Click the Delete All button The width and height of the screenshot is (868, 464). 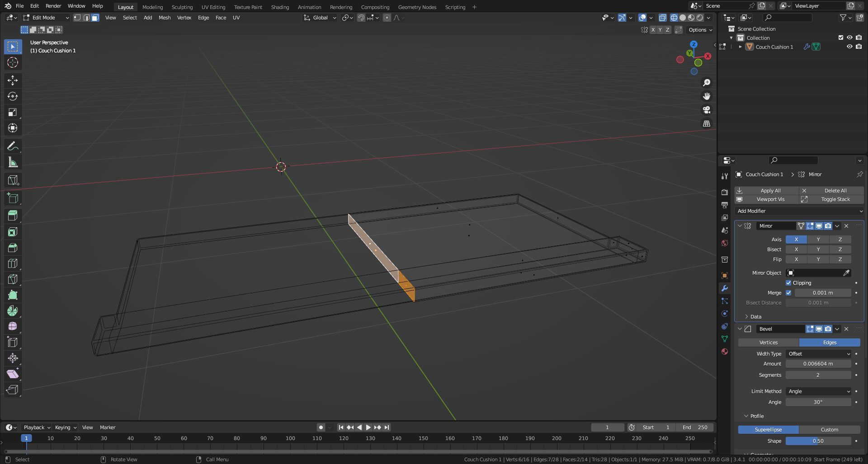(832, 191)
